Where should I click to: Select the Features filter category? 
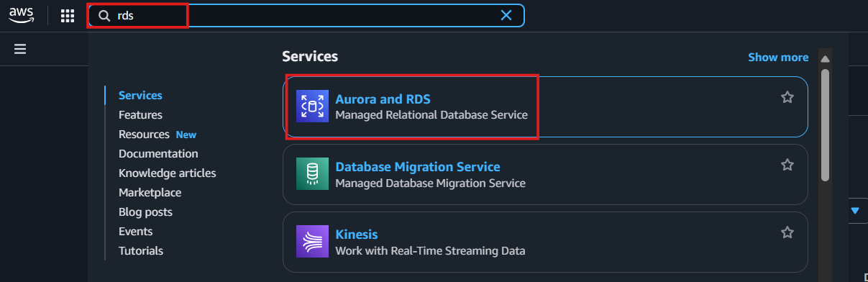coord(140,114)
